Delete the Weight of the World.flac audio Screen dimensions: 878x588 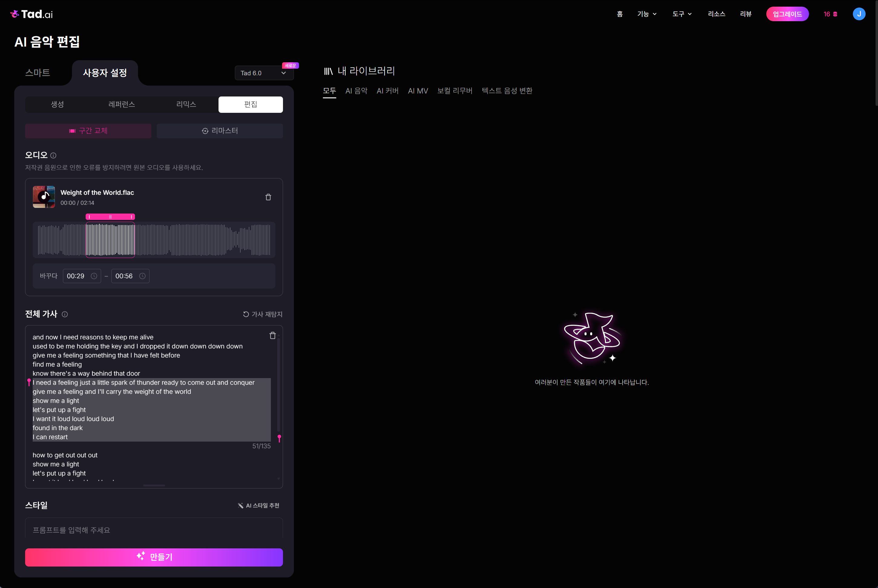coord(268,197)
